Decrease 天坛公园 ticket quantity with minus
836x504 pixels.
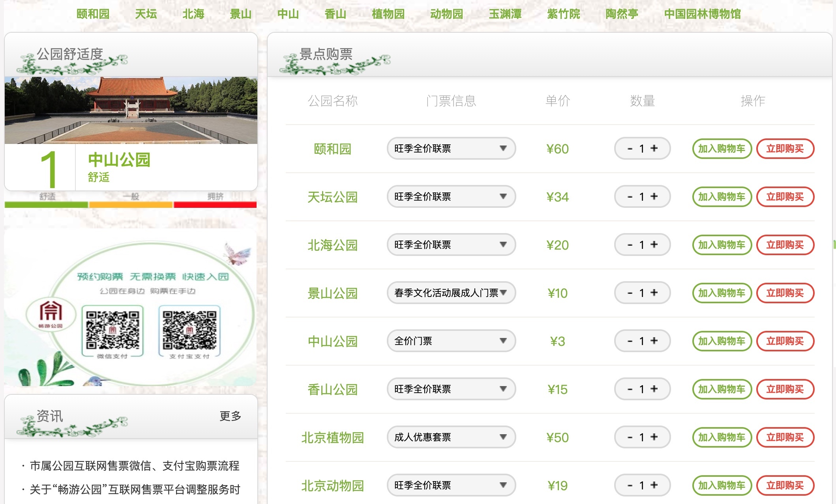630,197
